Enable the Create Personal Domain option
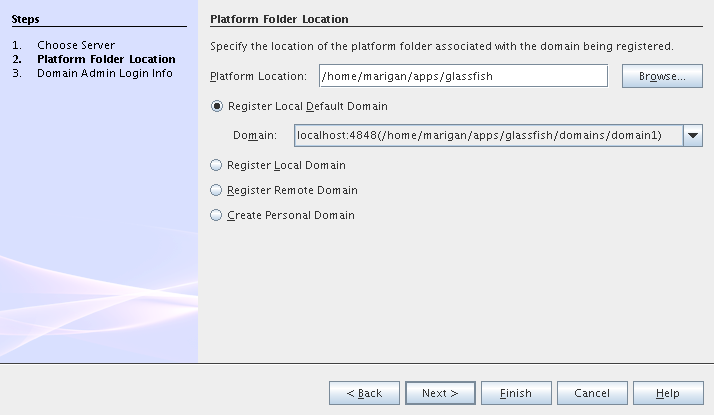Viewport: 714px width, 415px height. (x=217, y=215)
